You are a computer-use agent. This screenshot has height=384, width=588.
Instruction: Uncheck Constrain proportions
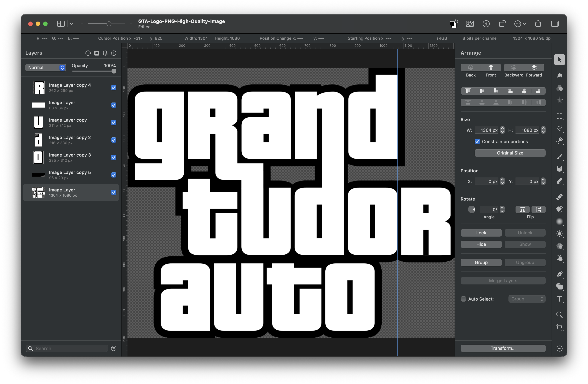(477, 141)
